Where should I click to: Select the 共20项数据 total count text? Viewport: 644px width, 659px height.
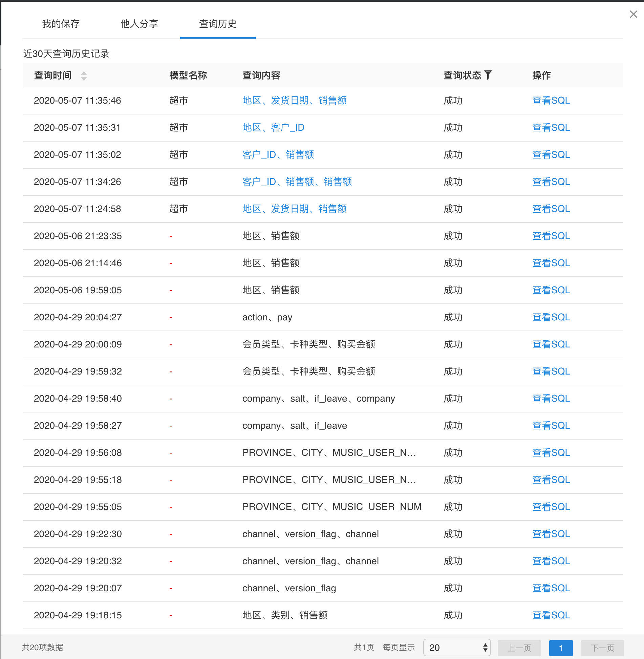pos(43,647)
